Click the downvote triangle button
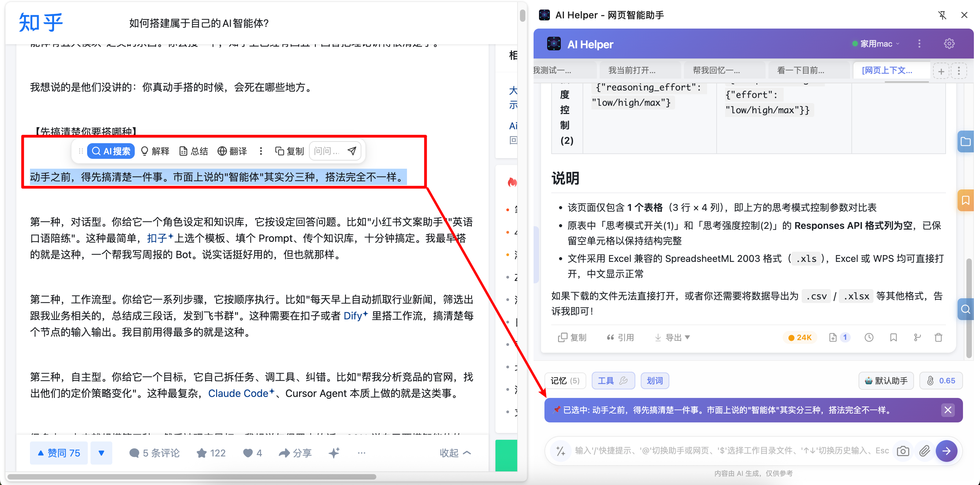 (x=101, y=453)
